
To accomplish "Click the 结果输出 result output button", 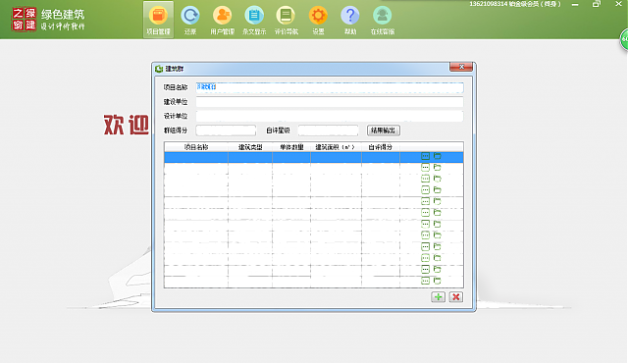I will tap(384, 130).
